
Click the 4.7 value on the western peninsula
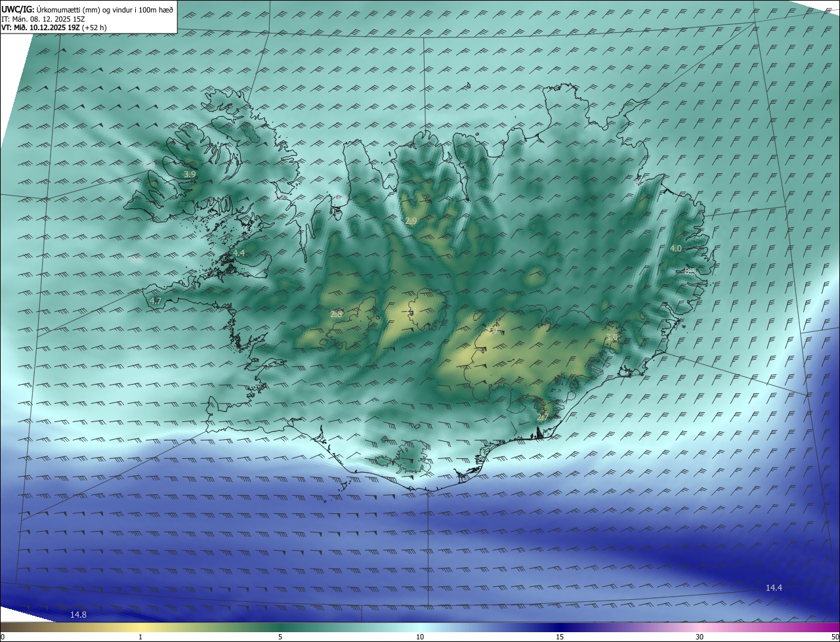coord(156,301)
